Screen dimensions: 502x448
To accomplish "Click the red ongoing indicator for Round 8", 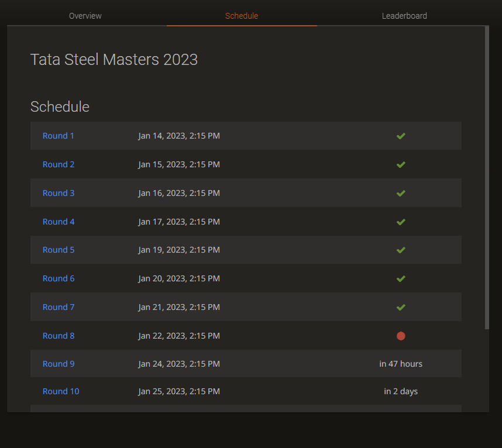I will coord(401,336).
